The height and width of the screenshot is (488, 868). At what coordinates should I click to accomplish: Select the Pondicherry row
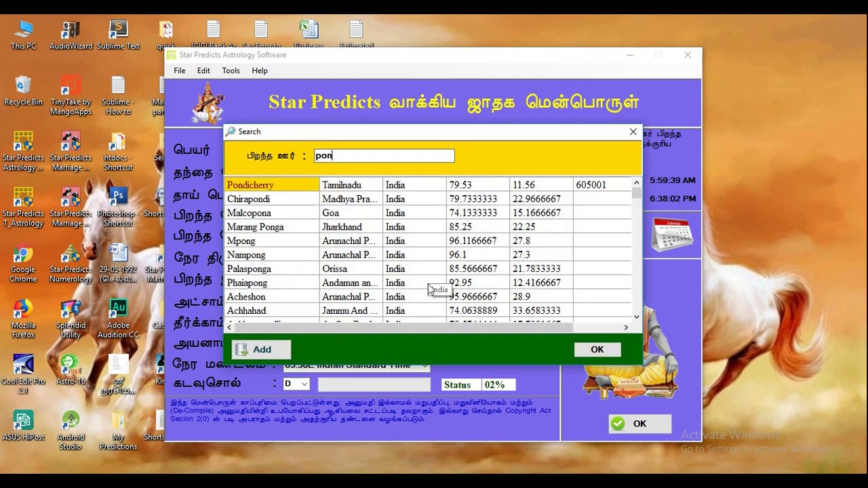(428, 185)
